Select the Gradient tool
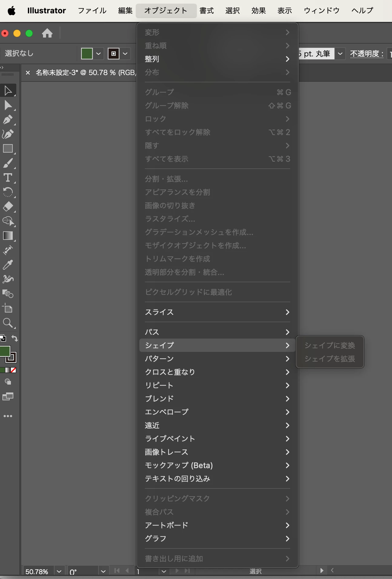The height and width of the screenshot is (579, 392). pyautogui.click(x=8, y=236)
